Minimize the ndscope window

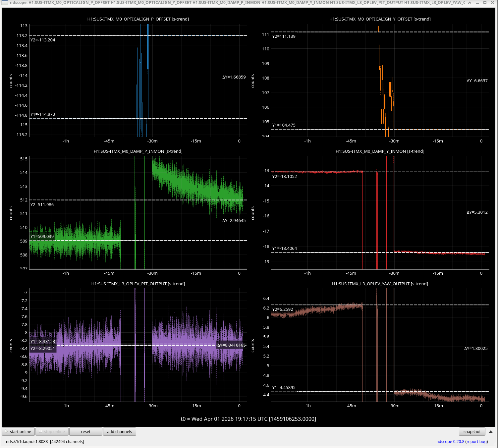(x=477, y=3)
